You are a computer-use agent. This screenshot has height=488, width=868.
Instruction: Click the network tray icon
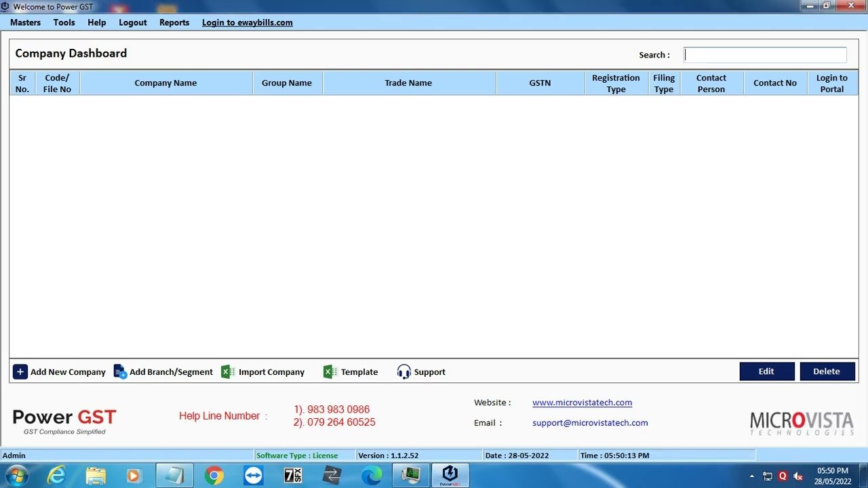pyautogui.click(x=768, y=476)
